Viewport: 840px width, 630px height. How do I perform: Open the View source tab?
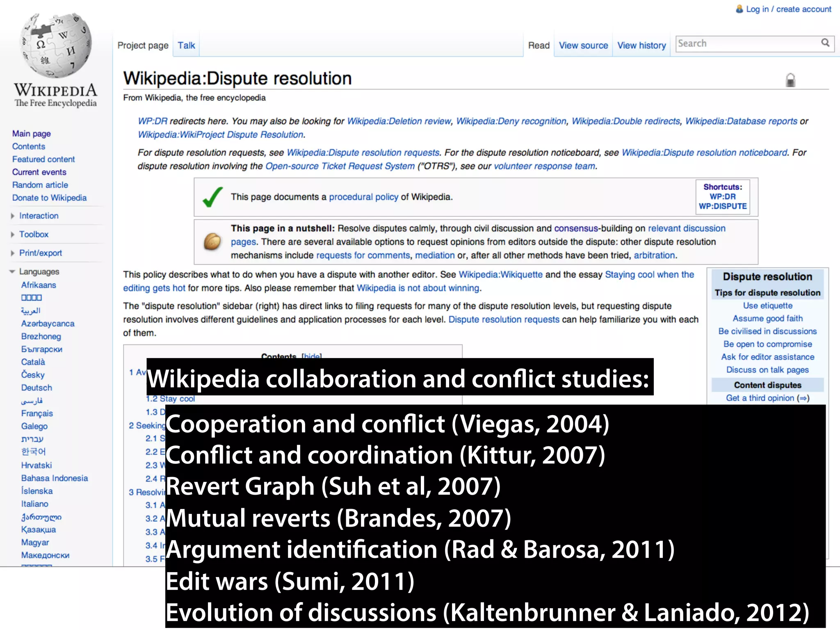(x=583, y=46)
